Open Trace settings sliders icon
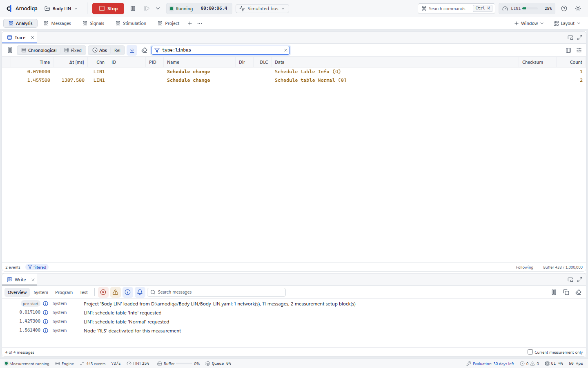This screenshot has height=368, width=588. click(x=579, y=50)
